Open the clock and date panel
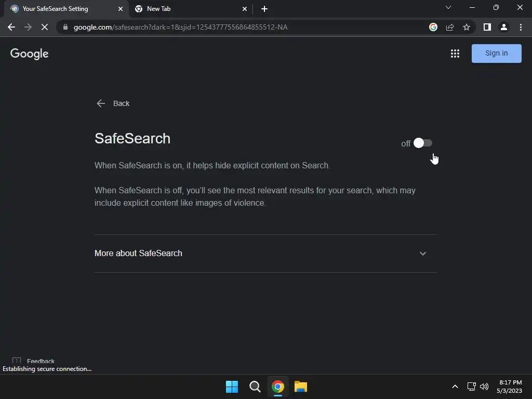 click(x=509, y=387)
